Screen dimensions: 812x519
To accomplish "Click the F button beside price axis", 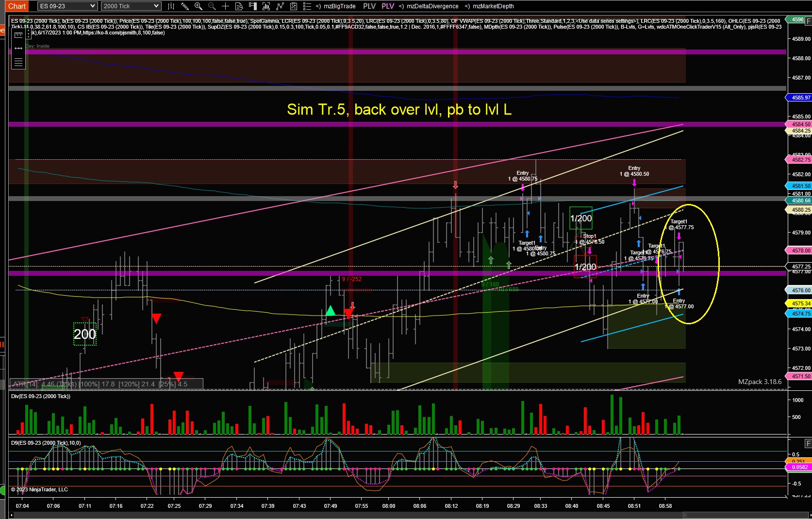I will tap(808, 21).
